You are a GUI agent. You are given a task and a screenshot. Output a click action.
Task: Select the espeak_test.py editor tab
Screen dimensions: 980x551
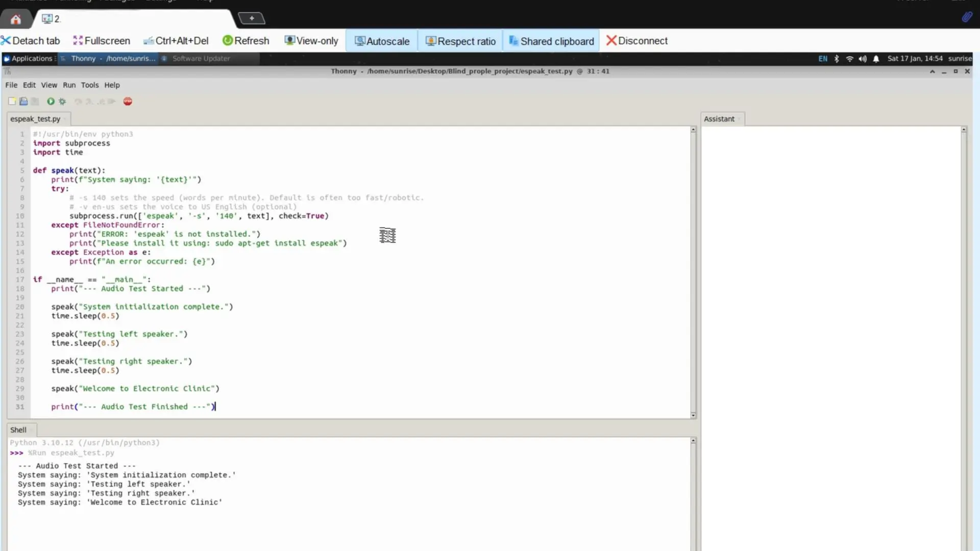click(35, 119)
